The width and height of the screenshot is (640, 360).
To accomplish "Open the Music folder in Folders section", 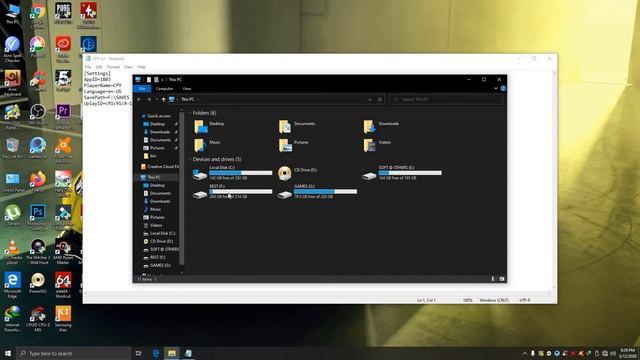I will (207, 145).
